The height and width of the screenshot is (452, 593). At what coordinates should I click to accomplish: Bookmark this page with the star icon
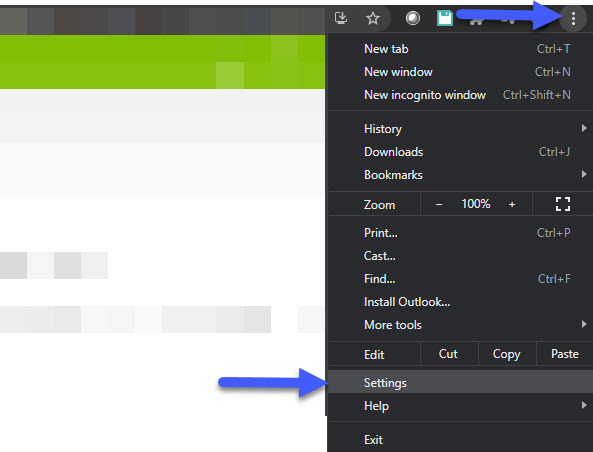[373, 18]
